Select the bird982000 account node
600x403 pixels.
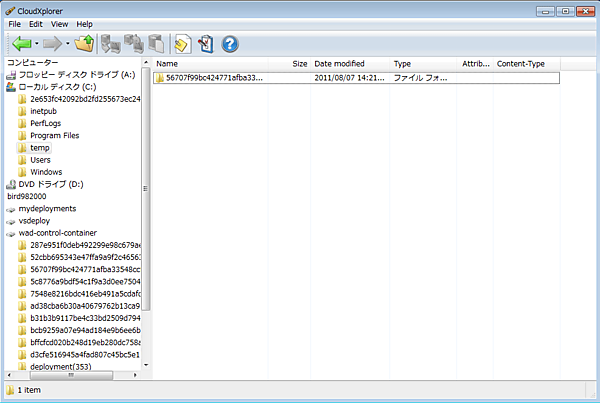[27, 196]
